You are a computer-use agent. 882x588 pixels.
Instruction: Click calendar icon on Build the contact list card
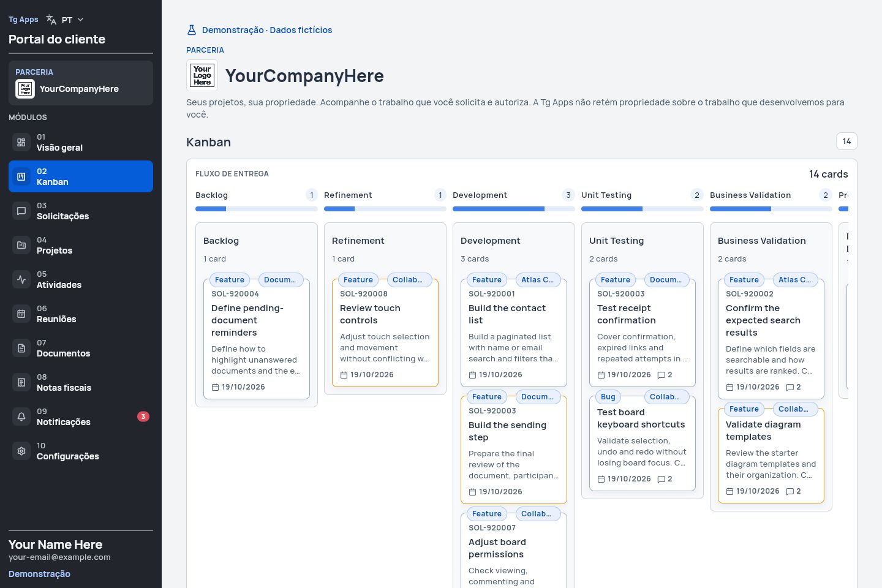(472, 375)
